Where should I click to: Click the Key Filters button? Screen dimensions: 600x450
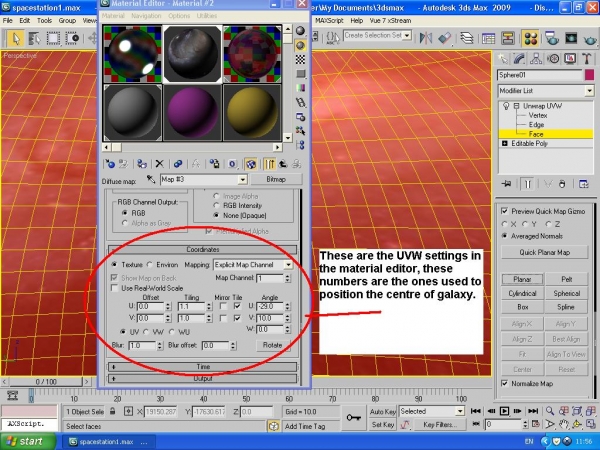[440, 424]
